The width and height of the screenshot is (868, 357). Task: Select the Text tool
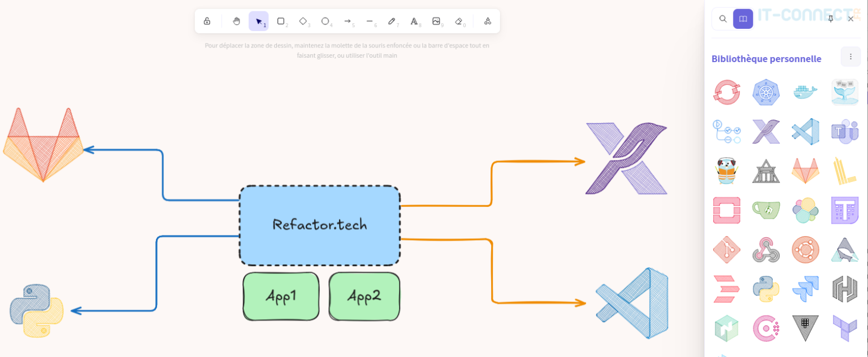point(414,20)
